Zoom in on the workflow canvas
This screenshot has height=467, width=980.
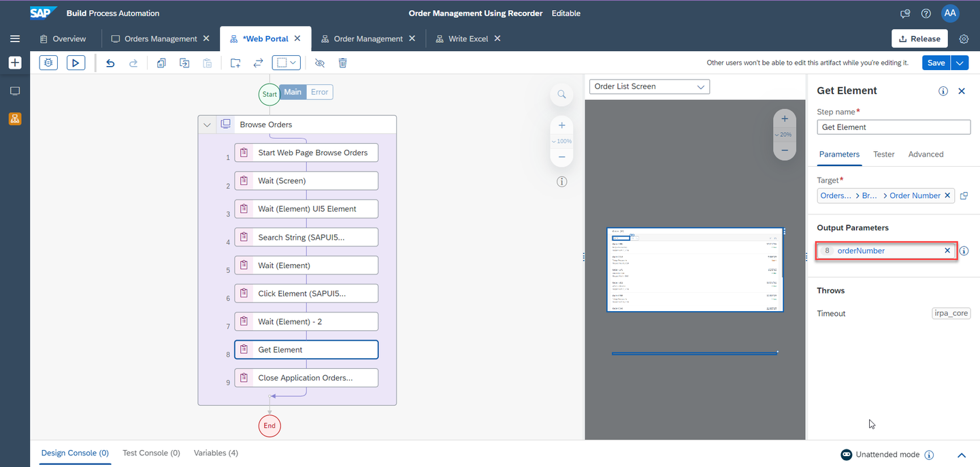[561, 125]
